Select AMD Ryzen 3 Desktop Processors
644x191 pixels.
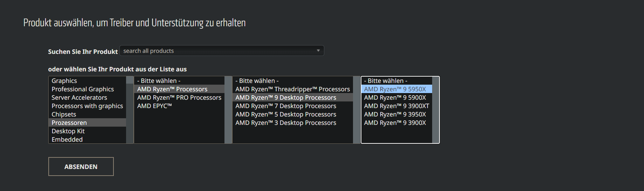tap(285, 123)
